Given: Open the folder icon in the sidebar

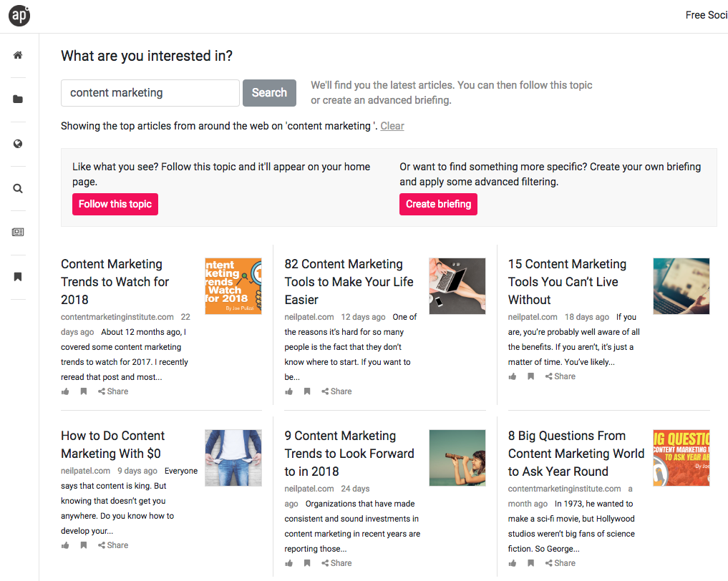Looking at the screenshot, I should coord(18,99).
